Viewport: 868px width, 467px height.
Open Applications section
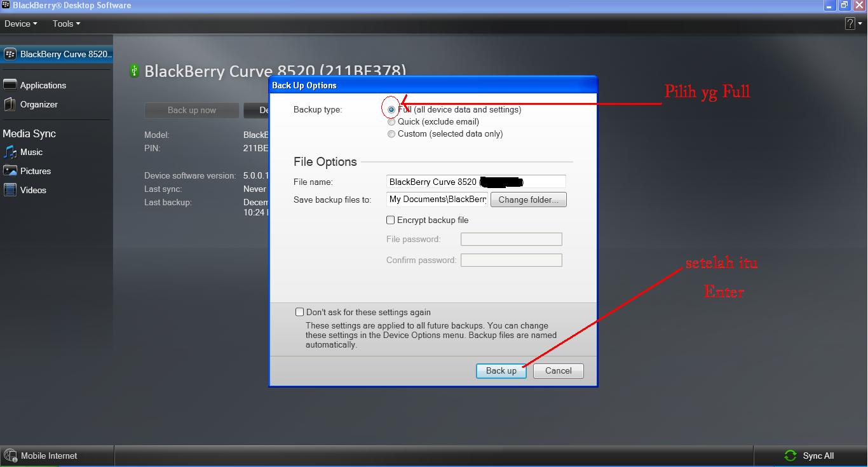(43, 85)
